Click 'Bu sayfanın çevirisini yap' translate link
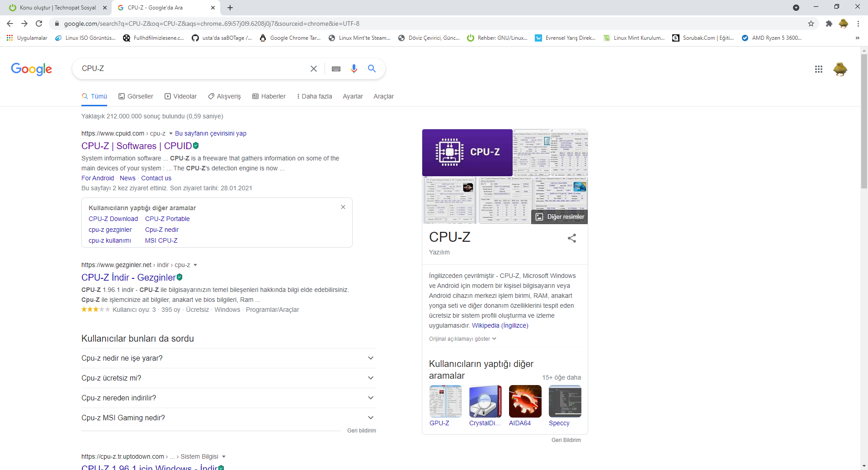 click(x=211, y=134)
